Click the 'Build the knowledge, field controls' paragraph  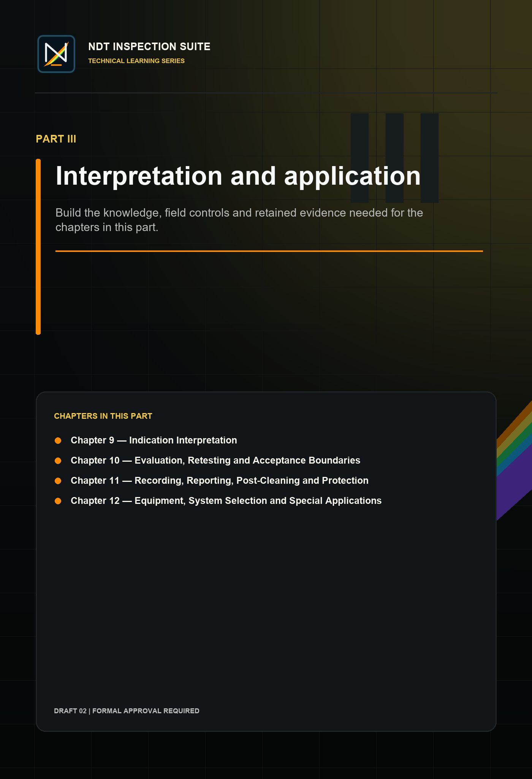pyautogui.click(x=239, y=220)
